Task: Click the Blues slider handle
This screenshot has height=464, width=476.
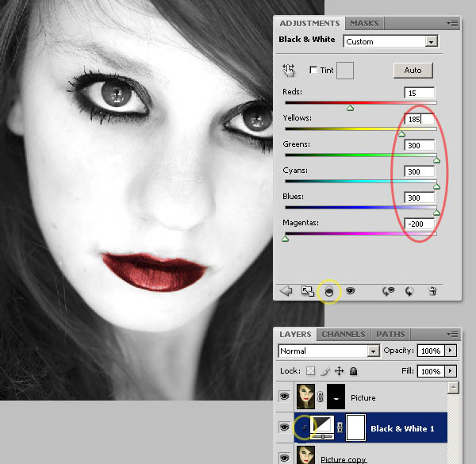Action: (x=436, y=213)
